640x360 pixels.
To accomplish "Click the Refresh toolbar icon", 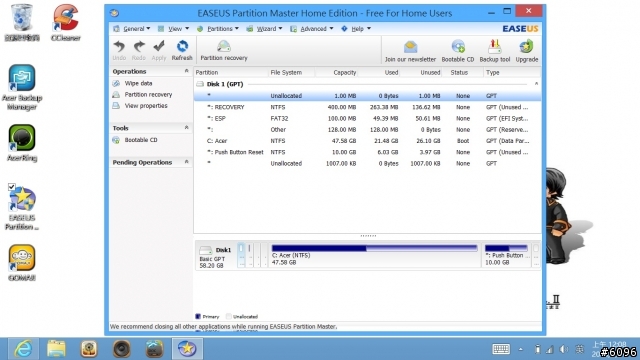I will click(x=182, y=50).
